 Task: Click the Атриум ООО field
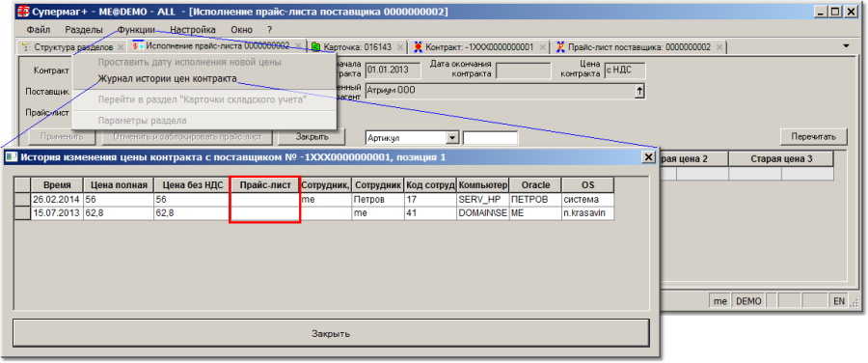pyautogui.click(x=500, y=91)
